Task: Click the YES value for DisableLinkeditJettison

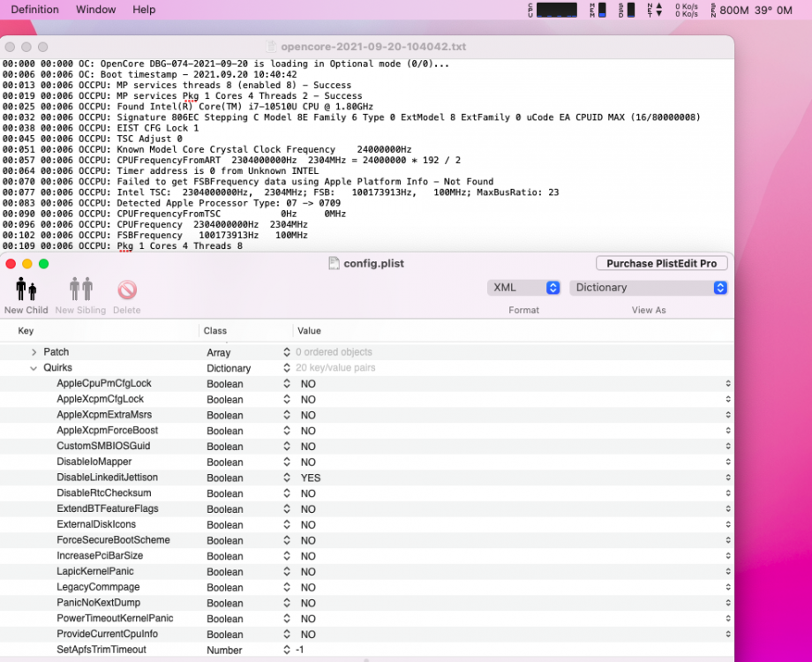Action: coord(310,478)
